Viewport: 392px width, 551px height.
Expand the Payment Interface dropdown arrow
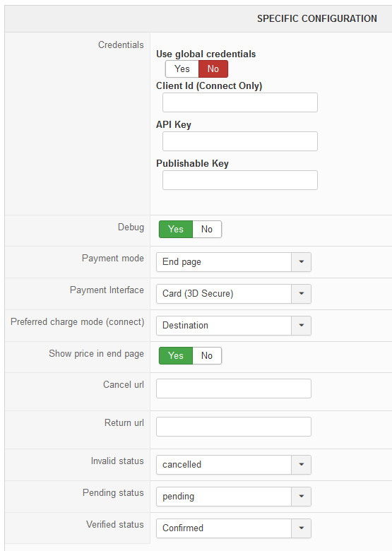[x=301, y=293]
